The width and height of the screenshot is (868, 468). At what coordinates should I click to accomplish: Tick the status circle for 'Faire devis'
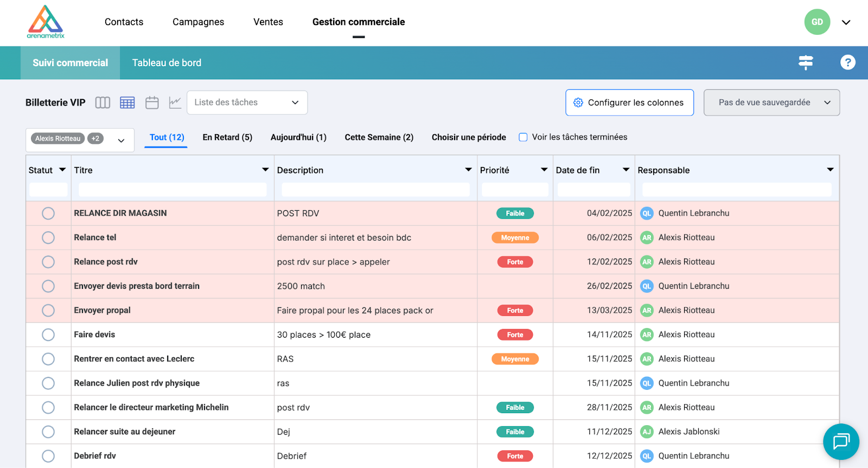pos(48,335)
